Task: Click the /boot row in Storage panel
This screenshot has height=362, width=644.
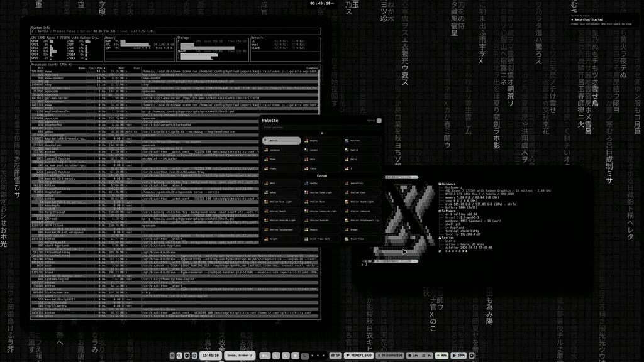Action: coord(213,52)
